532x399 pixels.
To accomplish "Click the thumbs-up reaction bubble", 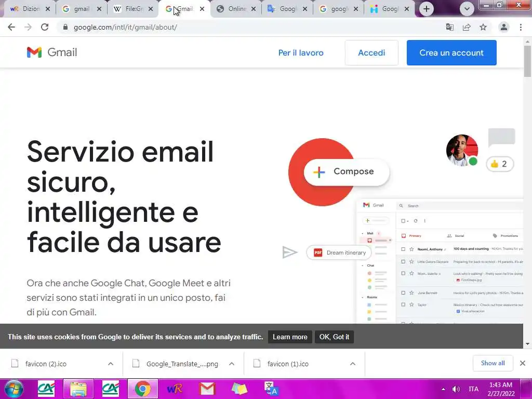I will pyautogui.click(x=500, y=164).
